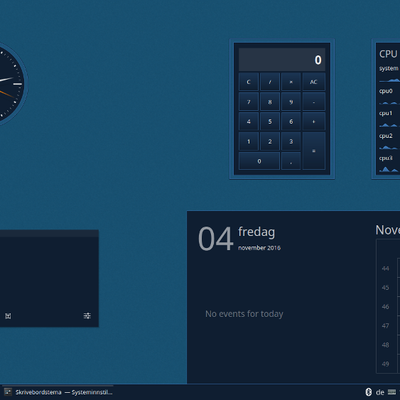This screenshot has width=400, height=400.
Task: Click digit 9 on the calculator
Action: pyautogui.click(x=291, y=102)
